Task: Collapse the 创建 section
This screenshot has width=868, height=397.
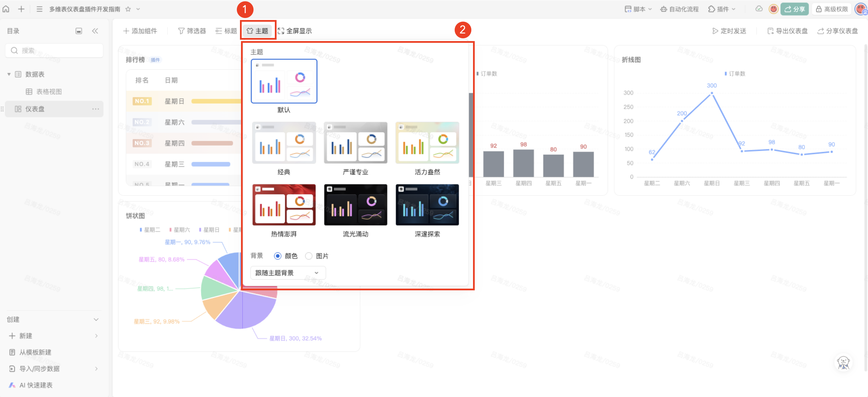Action: [x=96, y=319]
